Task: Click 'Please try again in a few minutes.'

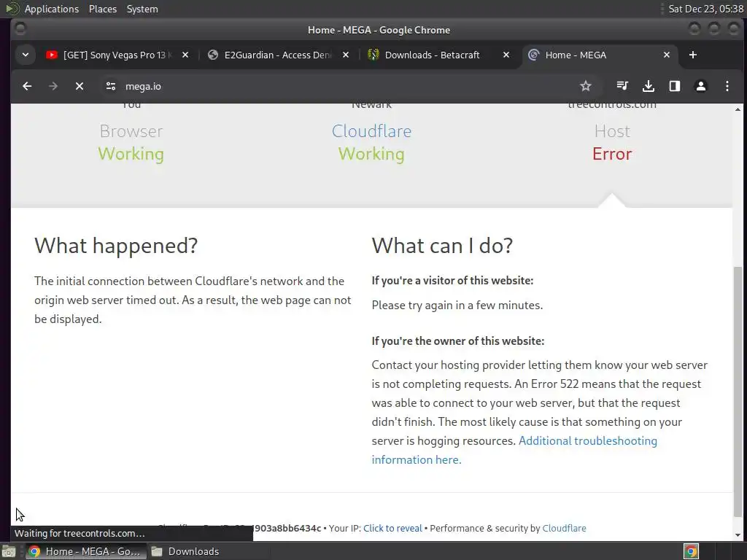Action: 457,306
